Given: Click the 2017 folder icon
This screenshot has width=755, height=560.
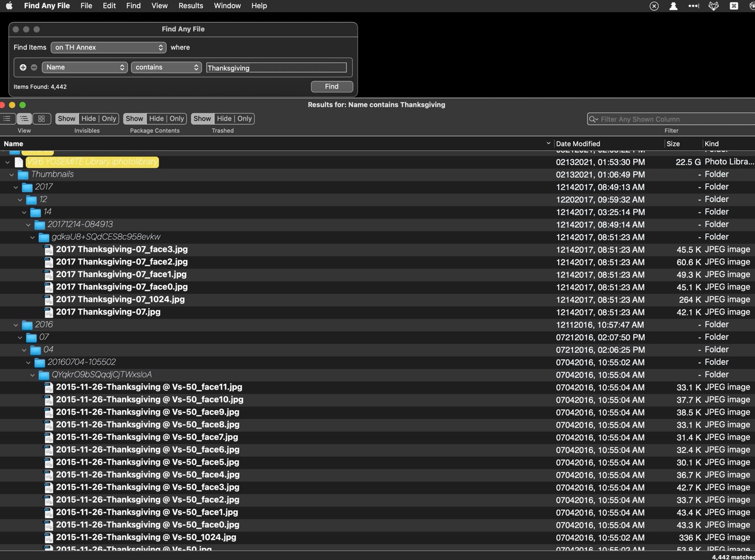Looking at the screenshot, I should tap(27, 187).
